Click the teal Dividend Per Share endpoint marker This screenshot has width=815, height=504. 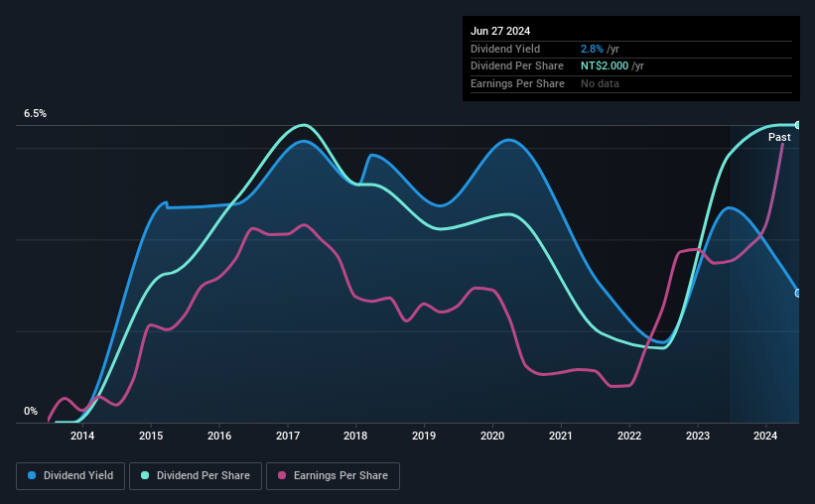(798, 125)
